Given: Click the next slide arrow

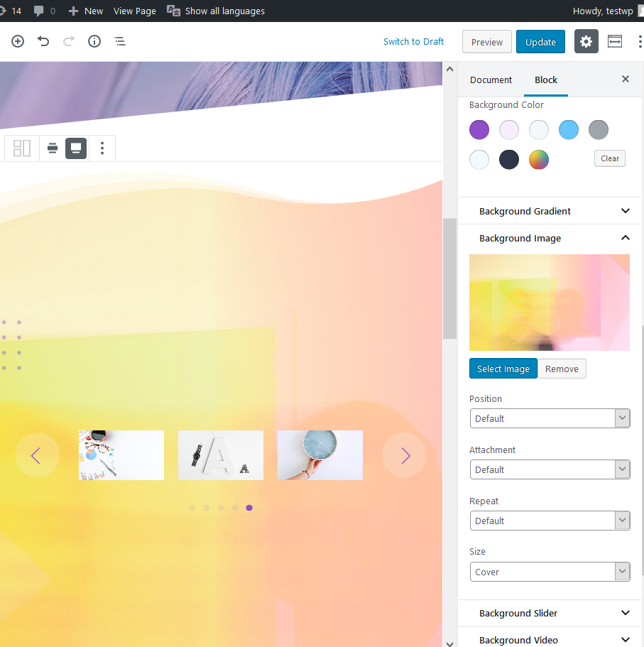Looking at the screenshot, I should click(405, 455).
